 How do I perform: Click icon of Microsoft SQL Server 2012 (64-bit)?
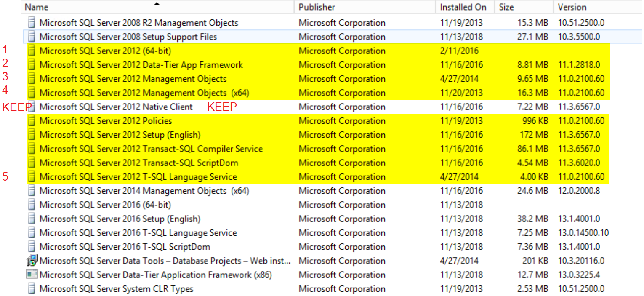pos(31,51)
